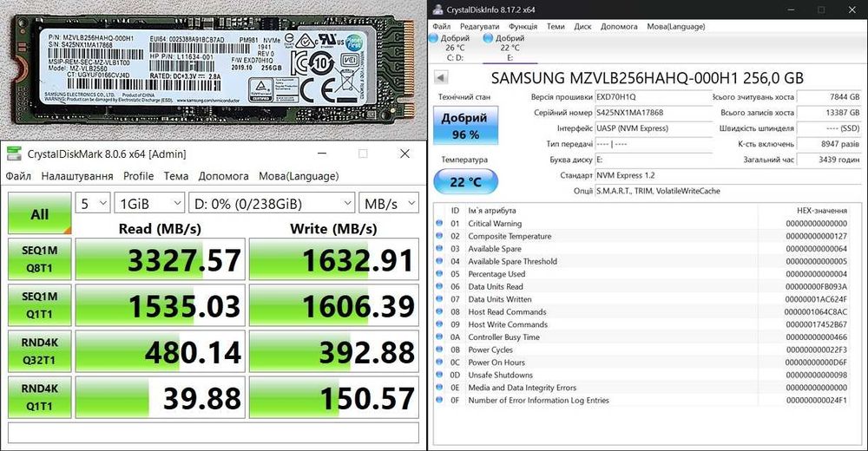
Task: Click the Samsung SSD photo thumbnail
Action: click(x=214, y=70)
